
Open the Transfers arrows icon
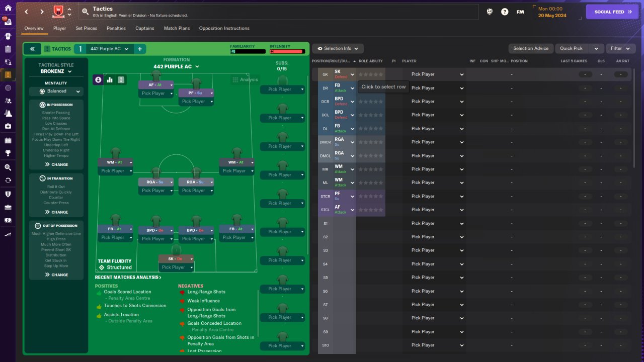coord(8,180)
